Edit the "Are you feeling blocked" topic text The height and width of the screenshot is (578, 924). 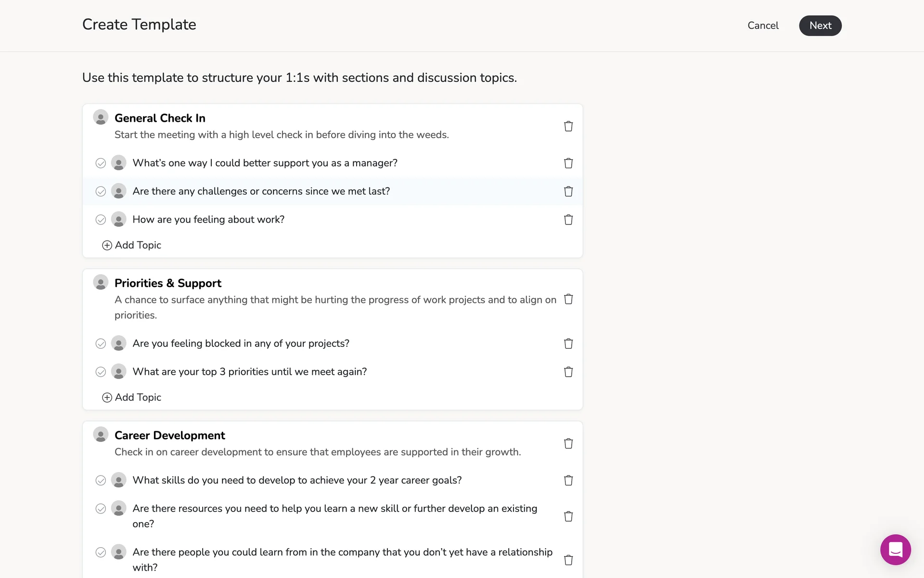241,343
